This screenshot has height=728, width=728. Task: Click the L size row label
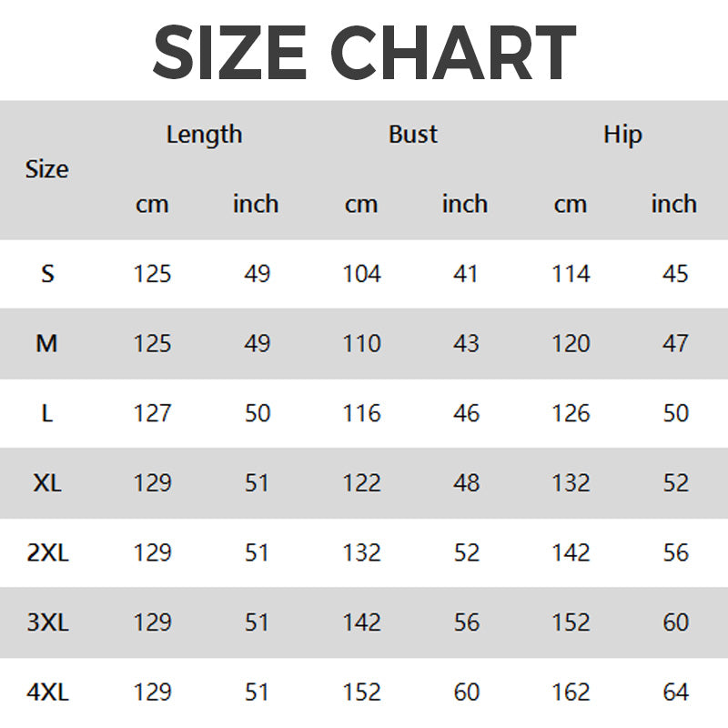click(47, 413)
